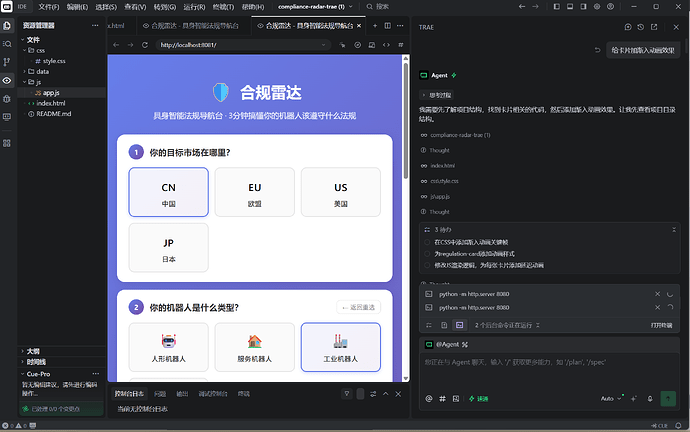Collapse the js folder in the file tree
The height and width of the screenshot is (432, 690).
[x=25, y=82]
